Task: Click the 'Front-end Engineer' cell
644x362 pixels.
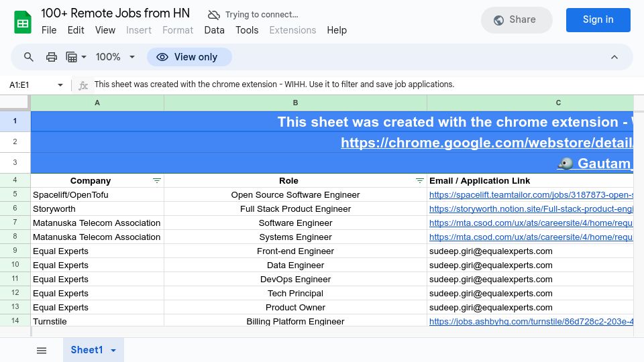Action: pyautogui.click(x=295, y=251)
